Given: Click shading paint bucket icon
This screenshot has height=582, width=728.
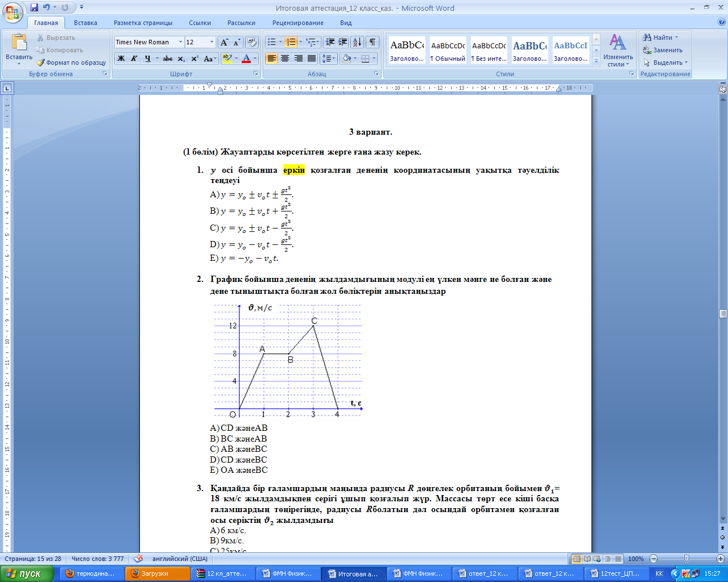Looking at the screenshot, I should click(346, 59).
